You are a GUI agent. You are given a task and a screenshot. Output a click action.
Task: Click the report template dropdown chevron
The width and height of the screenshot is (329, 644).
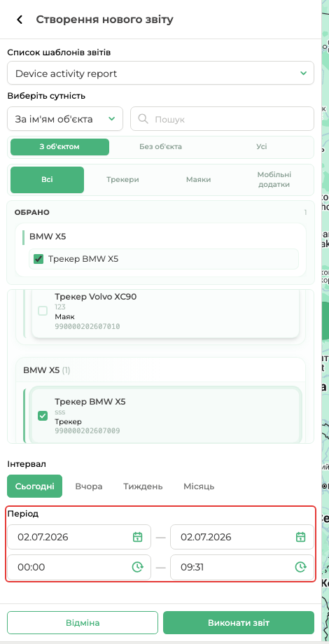click(303, 73)
